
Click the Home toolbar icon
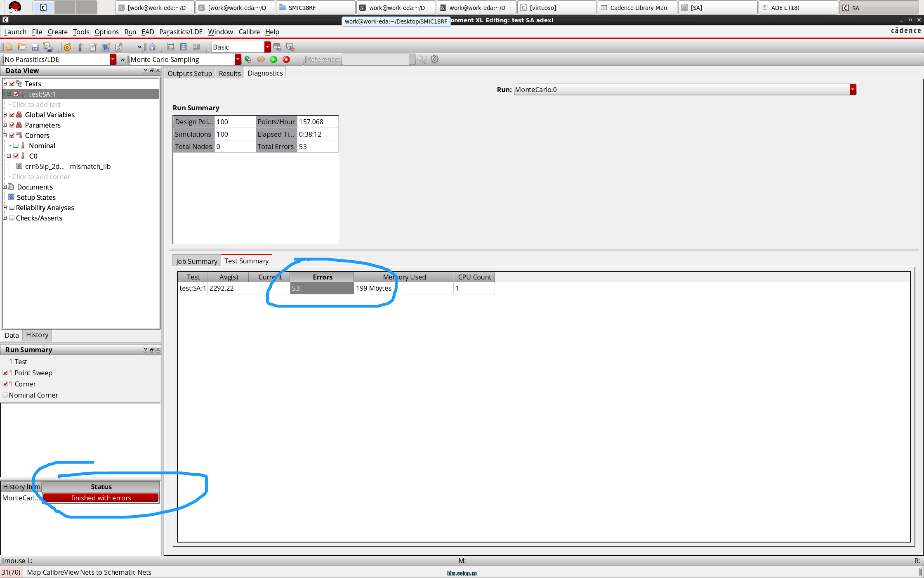click(x=152, y=47)
